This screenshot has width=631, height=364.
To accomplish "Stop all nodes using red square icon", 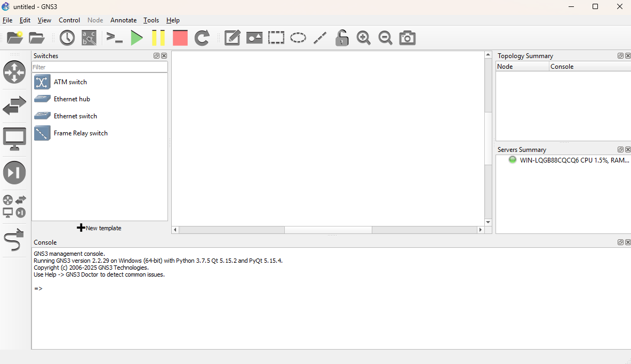I will tap(180, 38).
